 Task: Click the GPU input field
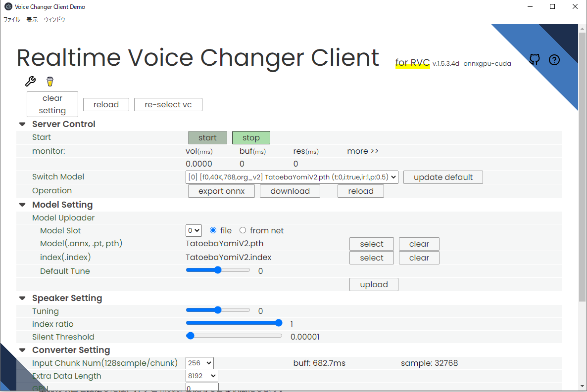202,388
